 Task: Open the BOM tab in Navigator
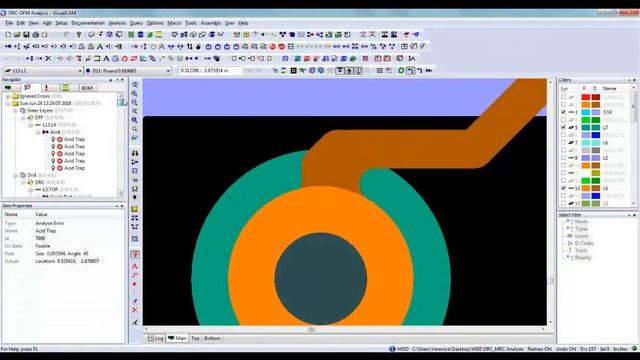coord(87,88)
